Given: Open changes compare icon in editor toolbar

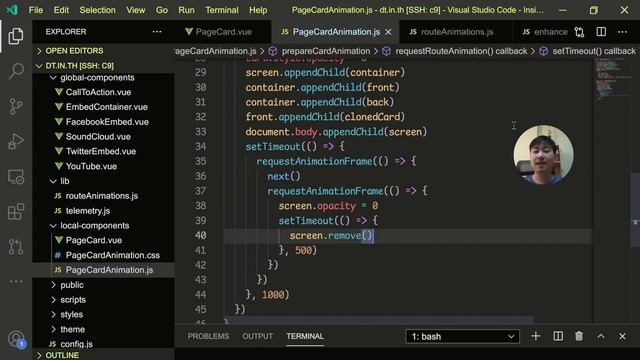Looking at the screenshot, I should (579, 32).
